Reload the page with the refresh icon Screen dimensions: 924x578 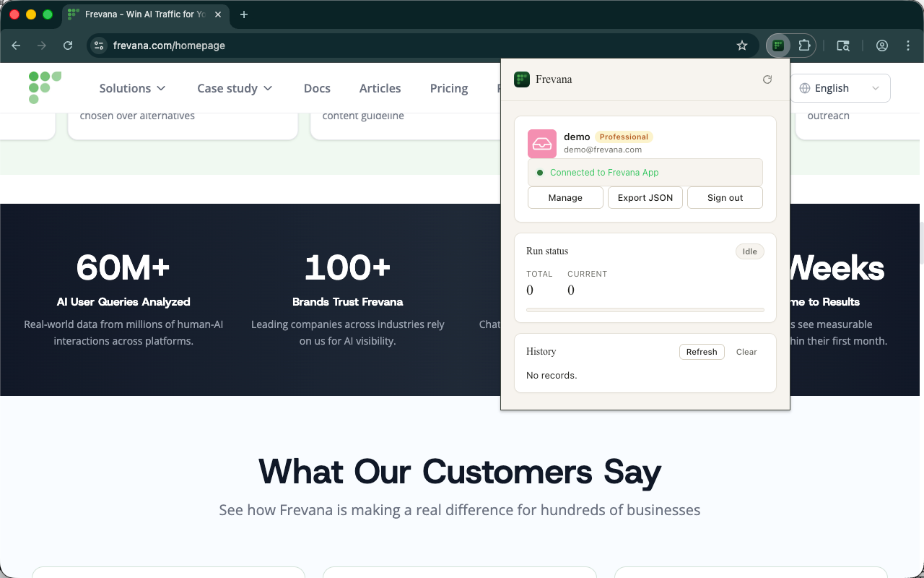68,46
